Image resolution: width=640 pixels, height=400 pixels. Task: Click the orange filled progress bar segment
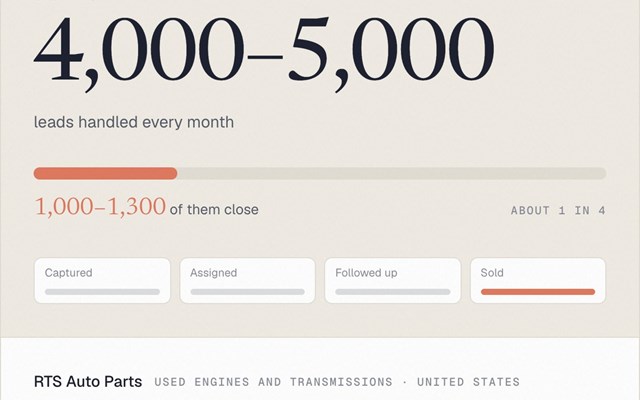(105, 173)
